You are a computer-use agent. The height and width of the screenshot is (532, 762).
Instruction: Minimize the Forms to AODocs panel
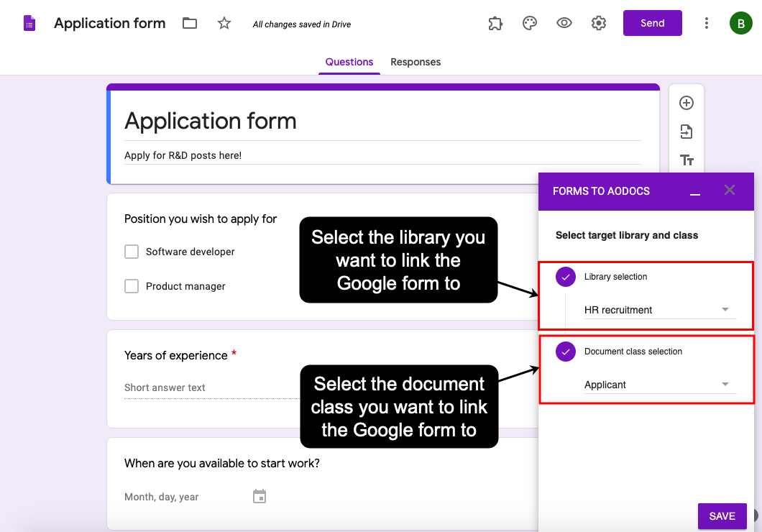click(x=695, y=194)
